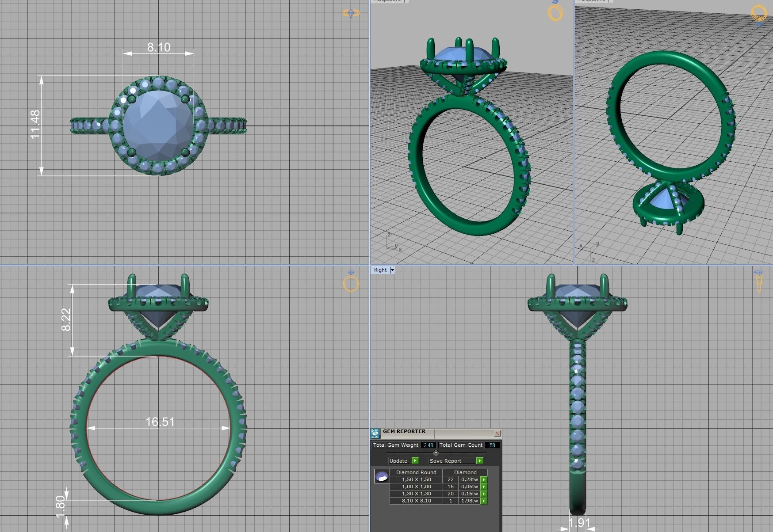Select the Total Gem Weight value 2,48
This screenshot has width=773, height=532.
click(428, 445)
